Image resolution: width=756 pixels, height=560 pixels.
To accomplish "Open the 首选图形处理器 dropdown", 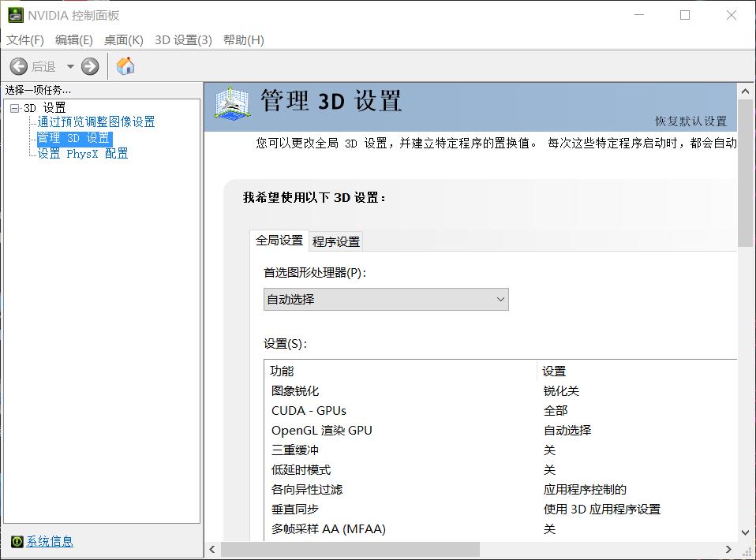I will click(500, 300).
